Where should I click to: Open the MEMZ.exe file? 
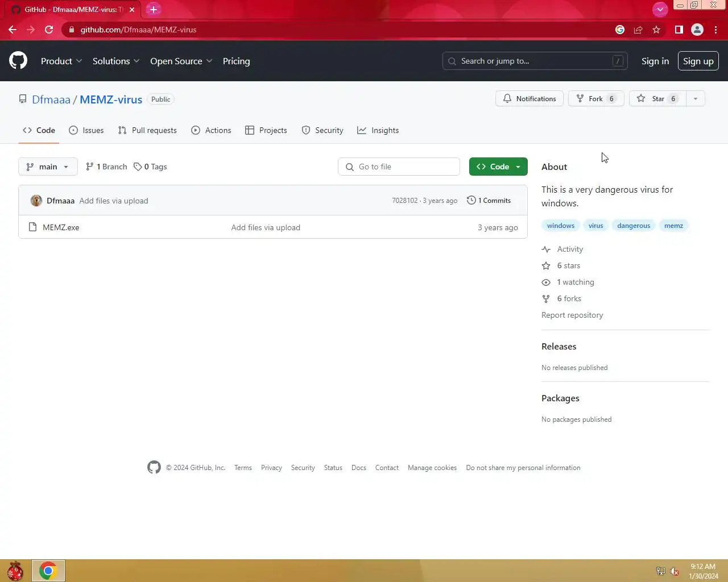click(61, 227)
